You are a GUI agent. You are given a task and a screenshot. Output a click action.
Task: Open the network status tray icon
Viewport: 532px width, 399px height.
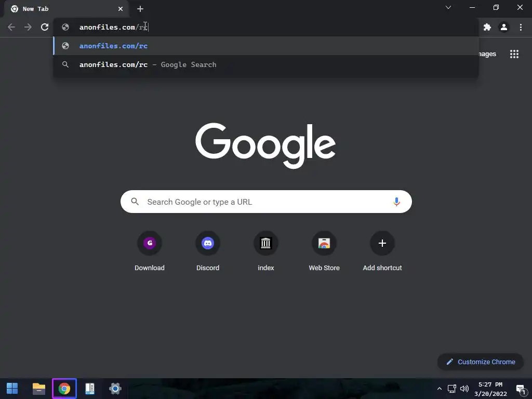(x=451, y=389)
